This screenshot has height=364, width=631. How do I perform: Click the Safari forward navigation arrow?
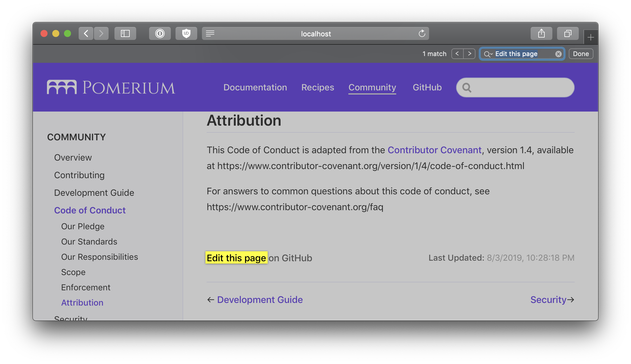[101, 33]
